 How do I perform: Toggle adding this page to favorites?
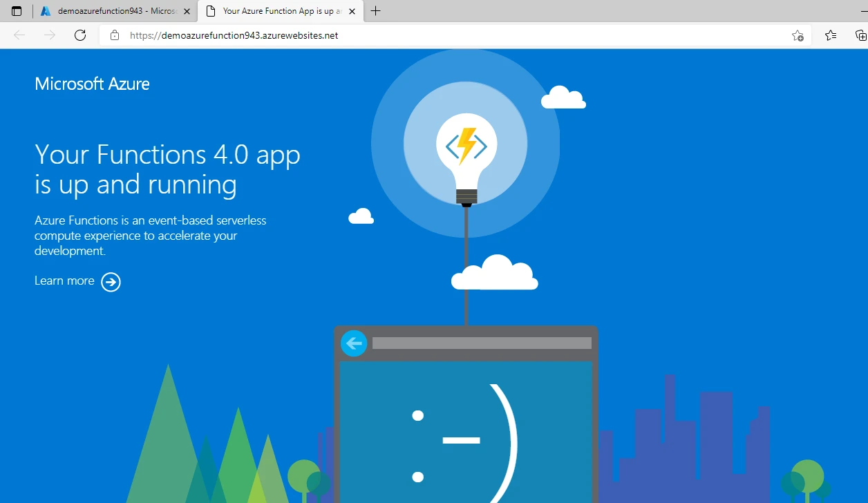[798, 35]
